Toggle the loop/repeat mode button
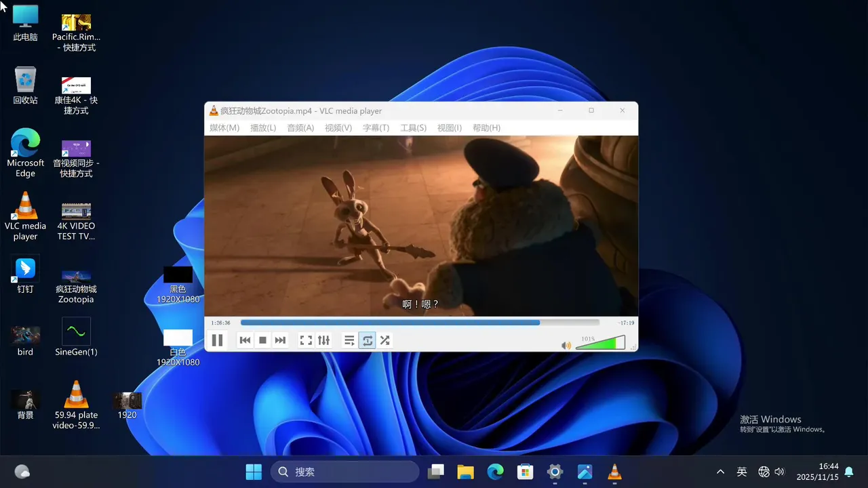Screen dimensions: 868x488 pos(368,340)
